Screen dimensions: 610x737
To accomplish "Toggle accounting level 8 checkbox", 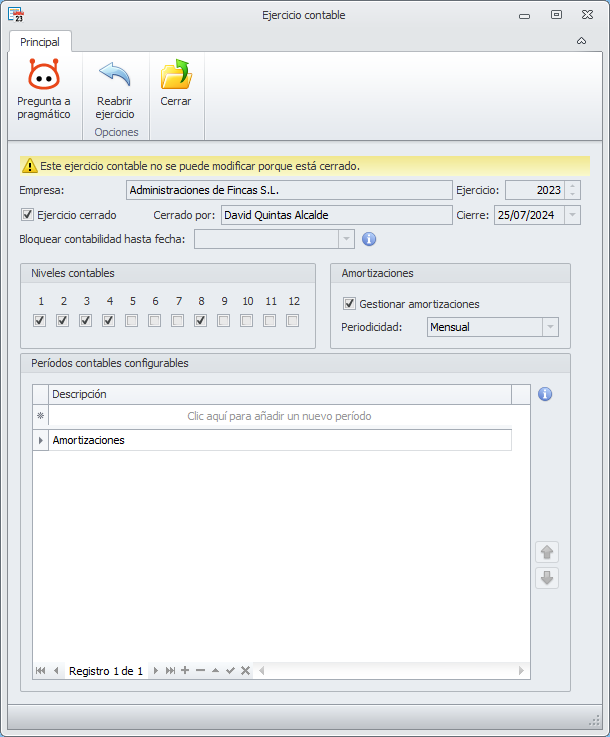I will [x=201, y=321].
